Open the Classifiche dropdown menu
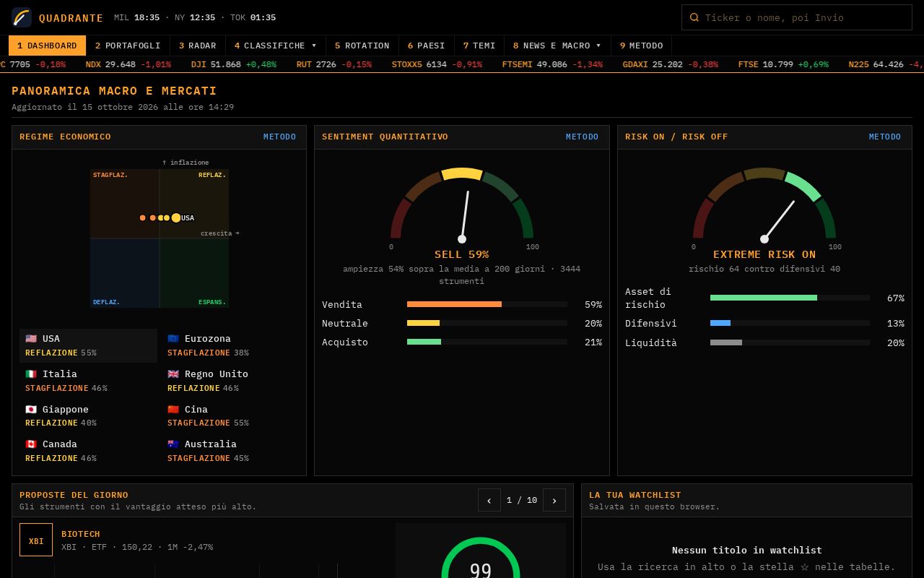Viewport: 924px width, 578px height. point(276,46)
